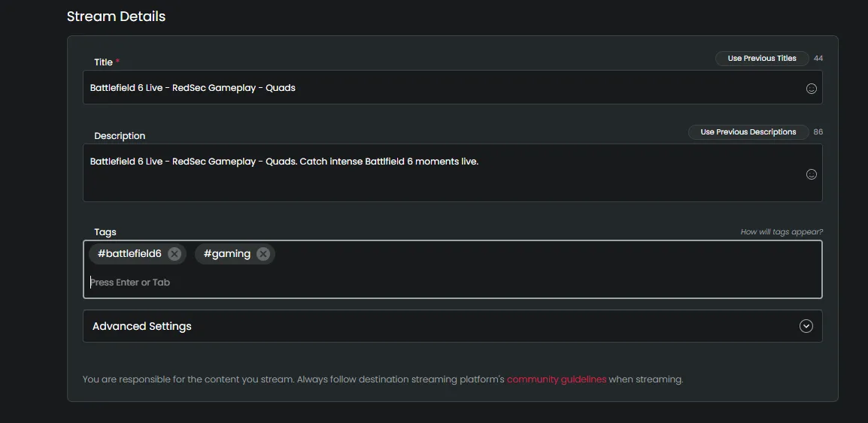The height and width of the screenshot is (423, 868).
Task: Click Use Previous Descriptions button
Action: (748, 132)
